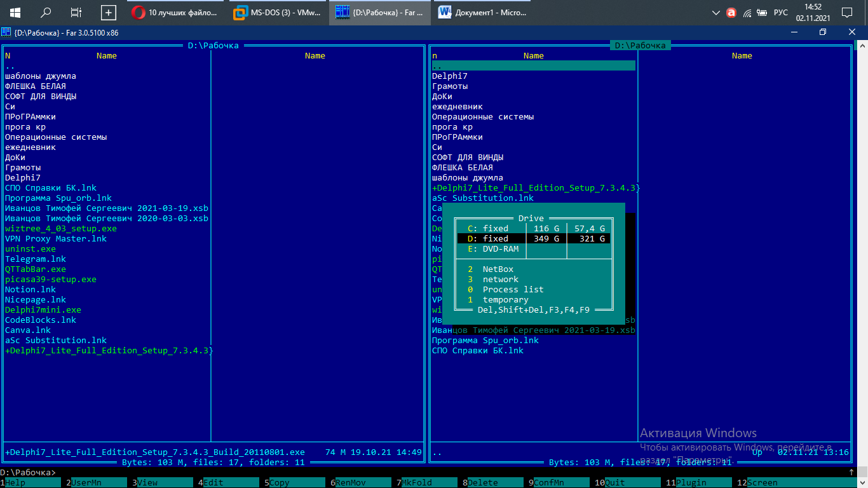Open Task View on the taskbar
This screenshot has width=868, height=488.
(76, 12)
